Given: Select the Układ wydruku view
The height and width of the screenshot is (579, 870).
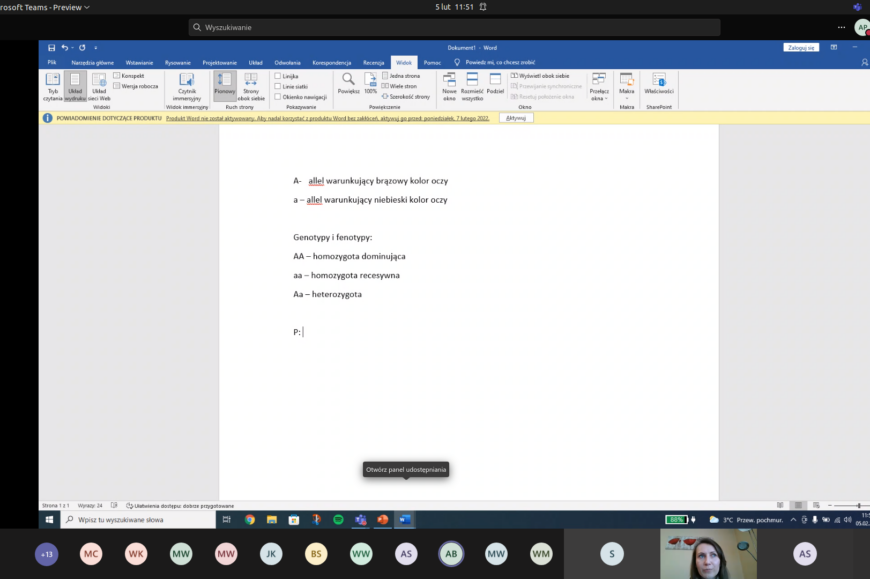Looking at the screenshot, I should coord(75,87).
